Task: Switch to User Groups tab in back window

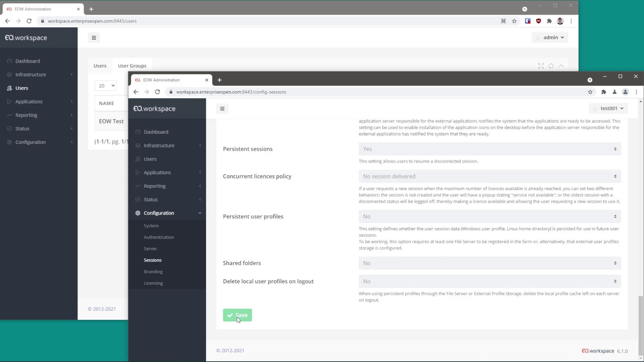Action: (x=132, y=66)
